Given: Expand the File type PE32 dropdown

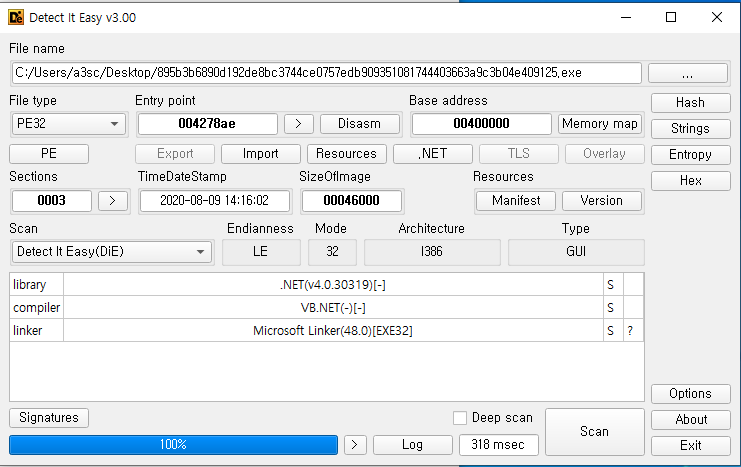Looking at the screenshot, I should (x=69, y=124).
